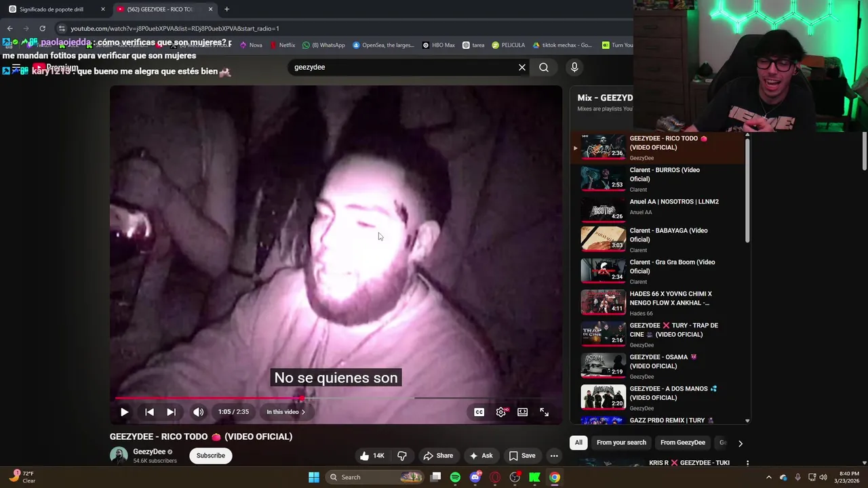
Task: Open the taskbar volume control
Action: pyautogui.click(x=823, y=477)
